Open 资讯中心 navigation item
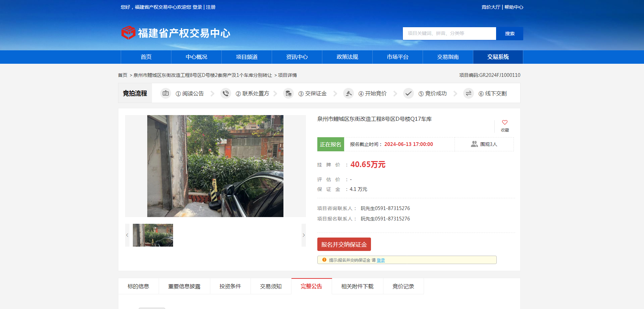 click(297, 57)
